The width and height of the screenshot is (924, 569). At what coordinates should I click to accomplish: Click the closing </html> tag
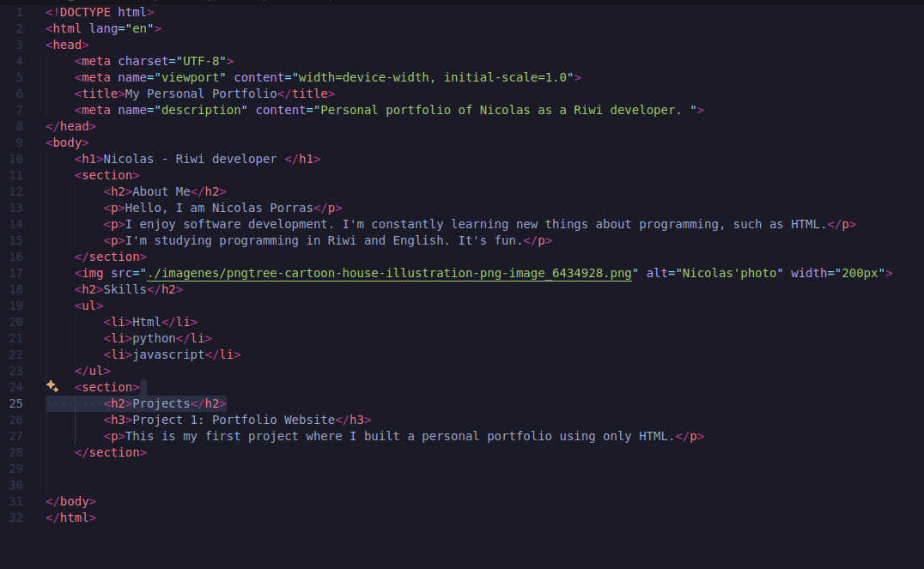(x=71, y=518)
